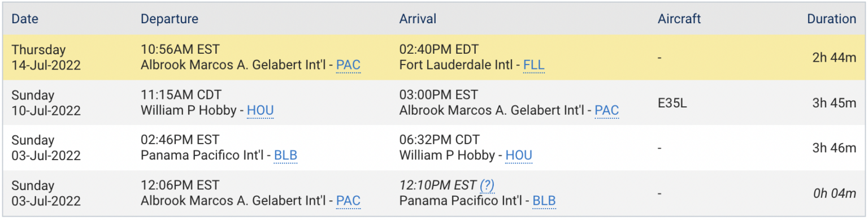868x220 pixels.
Task: Click the 2h 44m duration in highlighted row
Action: (834, 58)
